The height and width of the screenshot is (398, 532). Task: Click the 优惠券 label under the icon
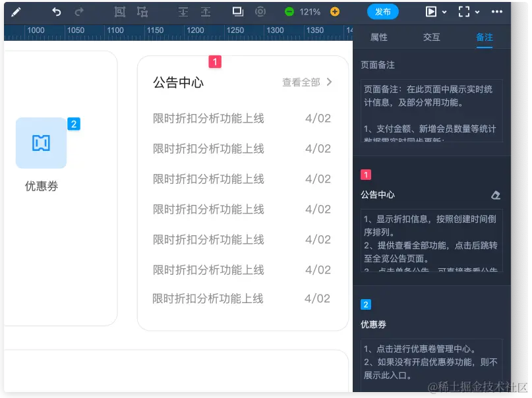point(42,186)
